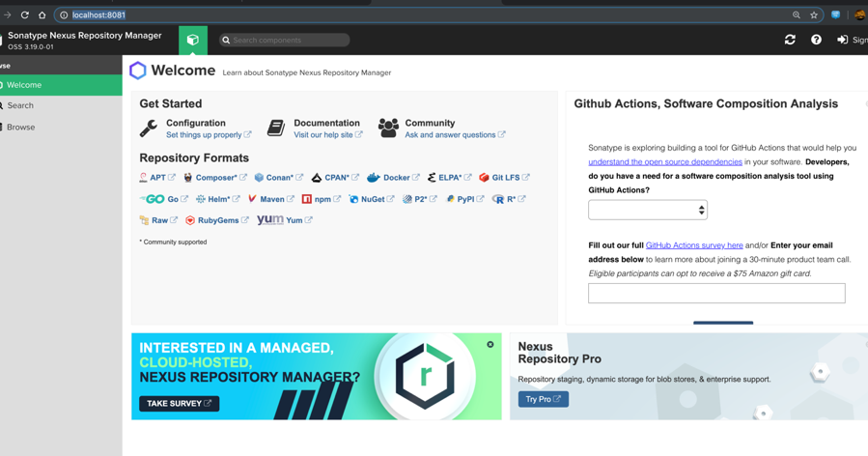Dismiss the cloud-hosted banner close icon
This screenshot has height=456, width=868.
coord(490,345)
